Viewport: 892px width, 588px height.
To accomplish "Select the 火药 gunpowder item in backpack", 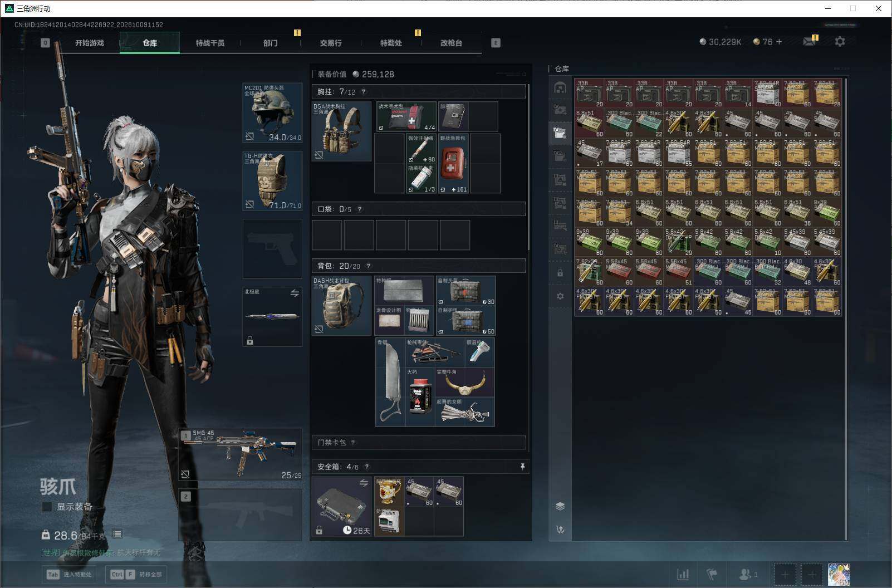I will coord(420,396).
